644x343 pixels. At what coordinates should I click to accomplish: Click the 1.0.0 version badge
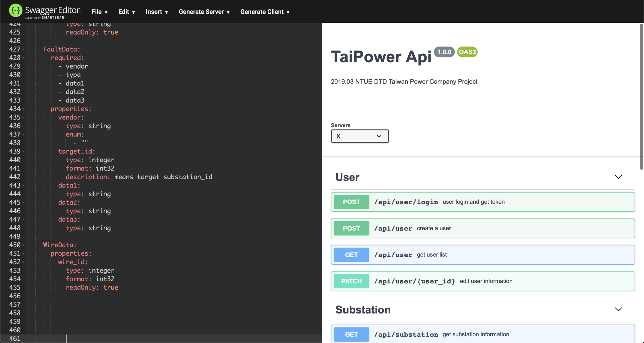click(x=444, y=52)
